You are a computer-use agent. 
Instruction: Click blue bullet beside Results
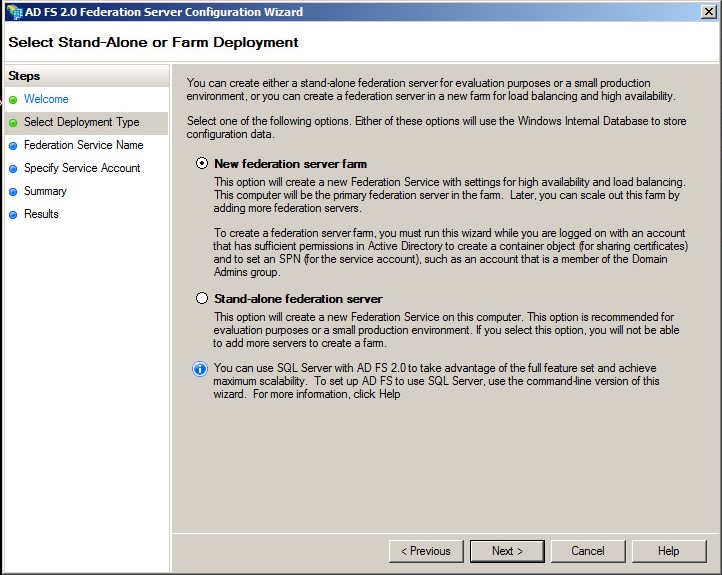tap(13, 215)
